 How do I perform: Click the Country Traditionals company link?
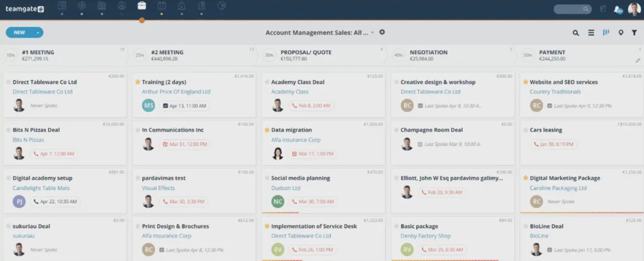(x=555, y=92)
